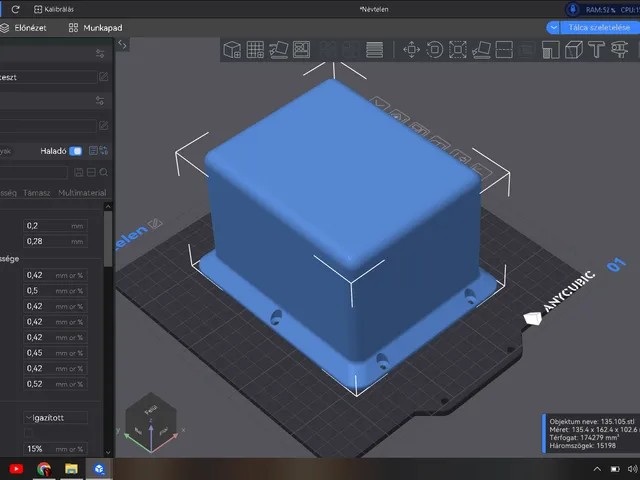The image size is (640, 480).
Task: Click the volume icon in system tray
Action: (x=633, y=469)
